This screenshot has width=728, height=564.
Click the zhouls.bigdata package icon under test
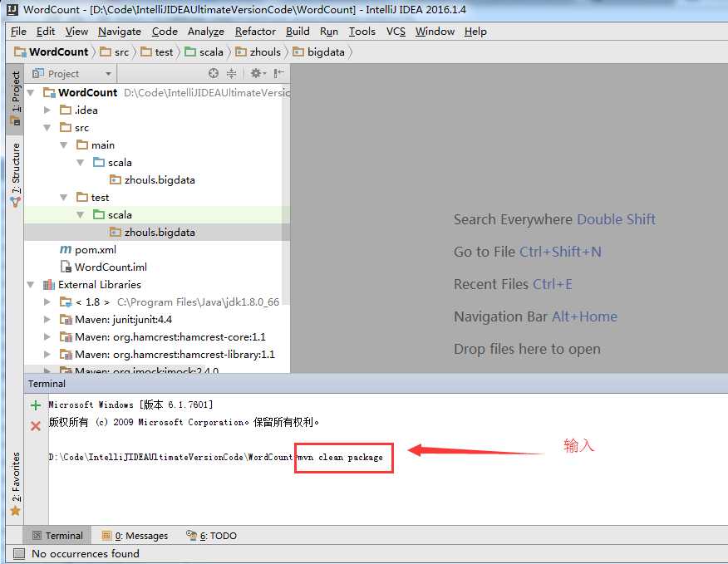(x=116, y=232)
